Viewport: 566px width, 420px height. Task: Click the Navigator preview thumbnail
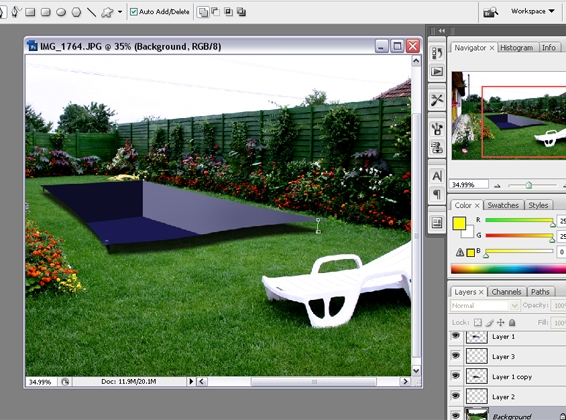coord(509,115)
